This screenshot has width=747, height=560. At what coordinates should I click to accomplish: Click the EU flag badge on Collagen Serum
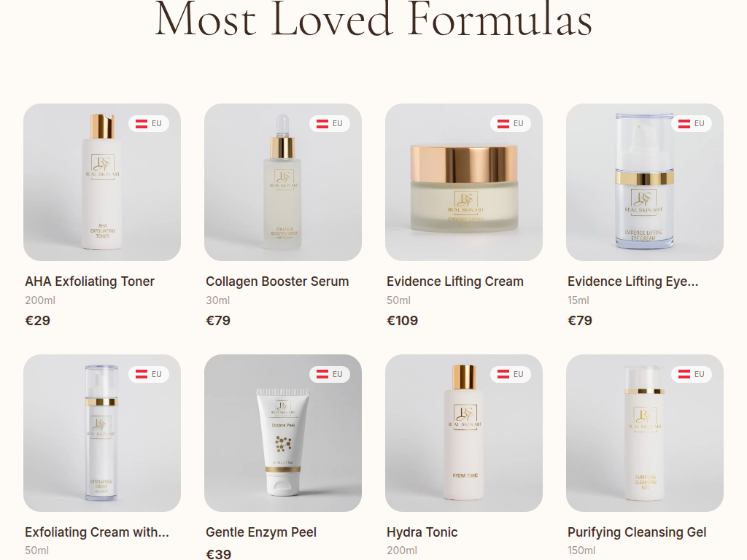pos(330,123)
